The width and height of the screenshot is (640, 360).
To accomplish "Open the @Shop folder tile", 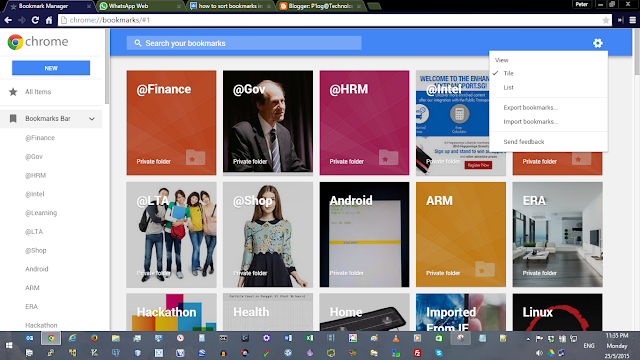I will [268, 235].
